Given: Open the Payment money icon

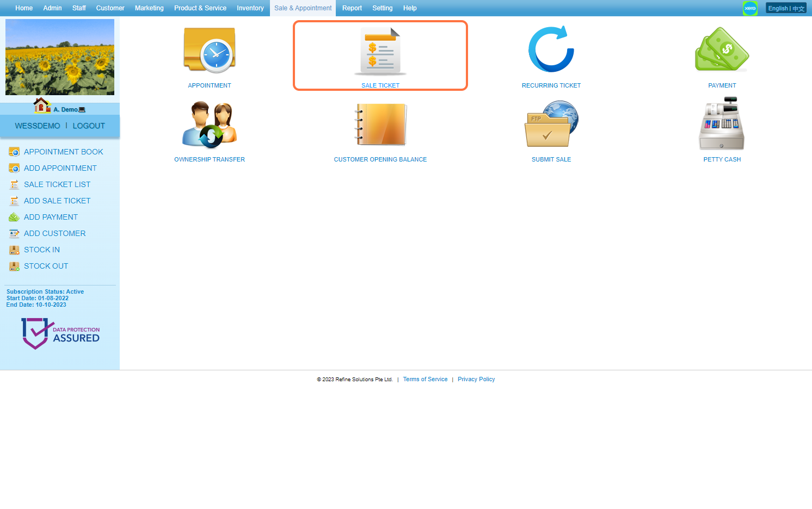Looking at the screenshot, I should click(x=722, y=49).
